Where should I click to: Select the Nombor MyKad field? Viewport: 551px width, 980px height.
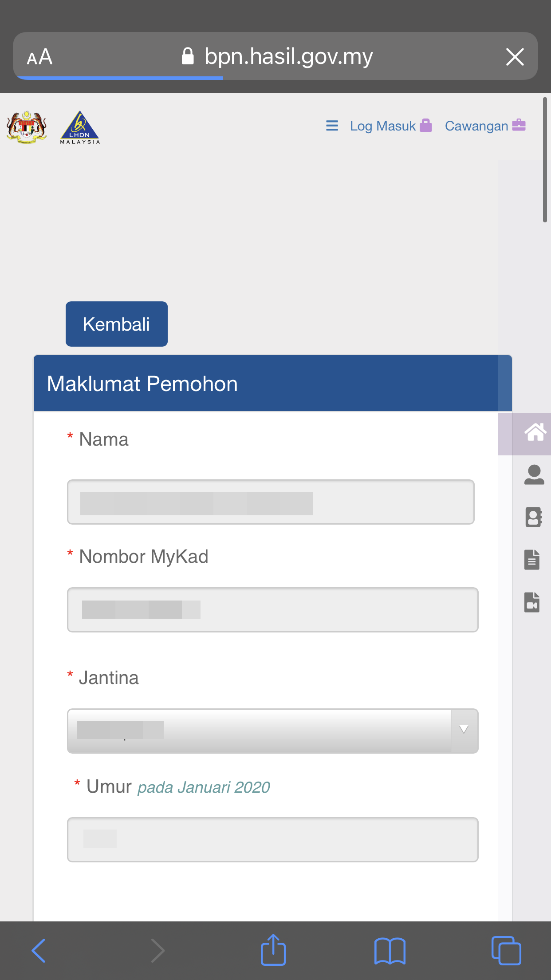tap(273, 610)
